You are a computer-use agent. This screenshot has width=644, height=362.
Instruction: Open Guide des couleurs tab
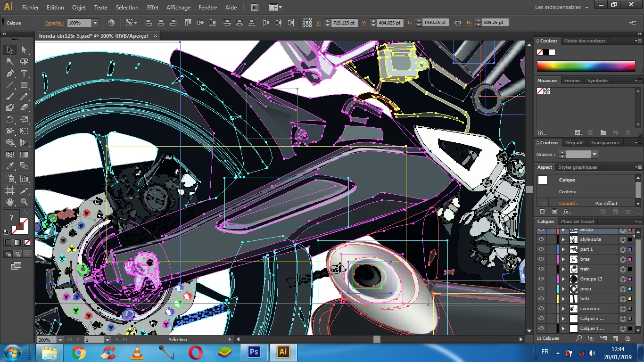[585, 41]
